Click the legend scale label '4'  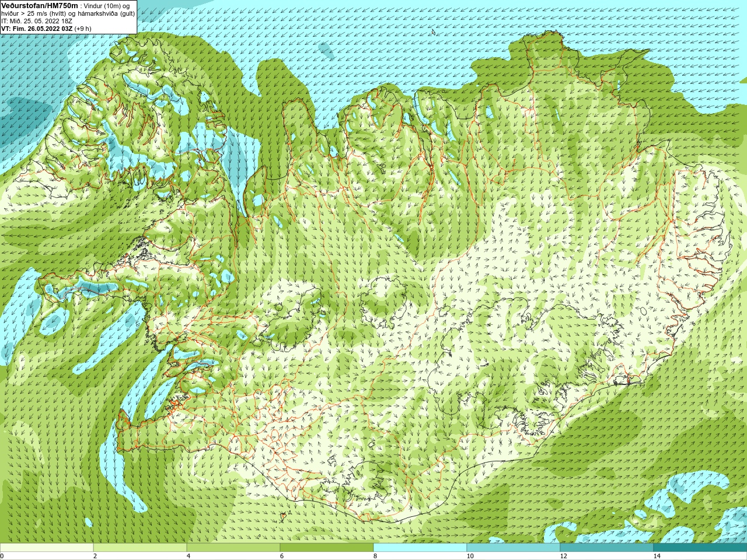[x=189, y=556]
